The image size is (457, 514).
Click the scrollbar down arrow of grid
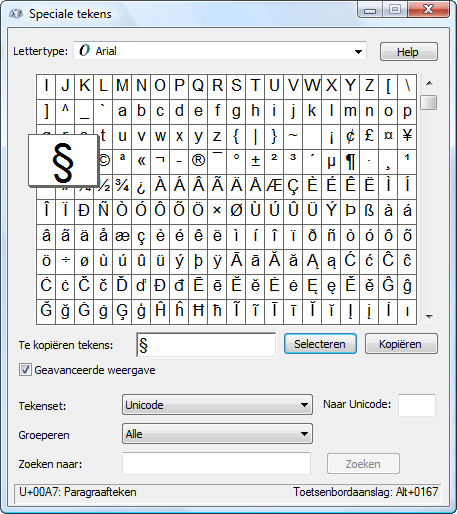pos(429,317)
